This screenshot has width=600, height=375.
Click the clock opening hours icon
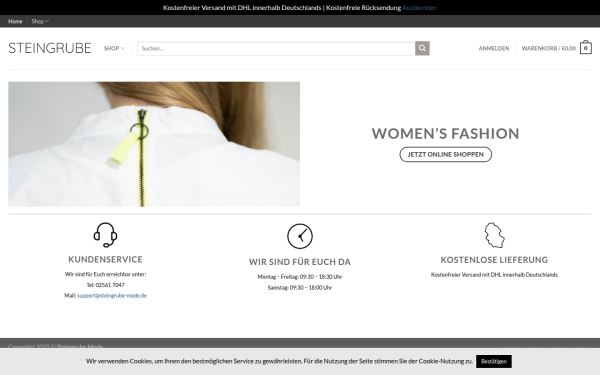click(x=300, y=236)
